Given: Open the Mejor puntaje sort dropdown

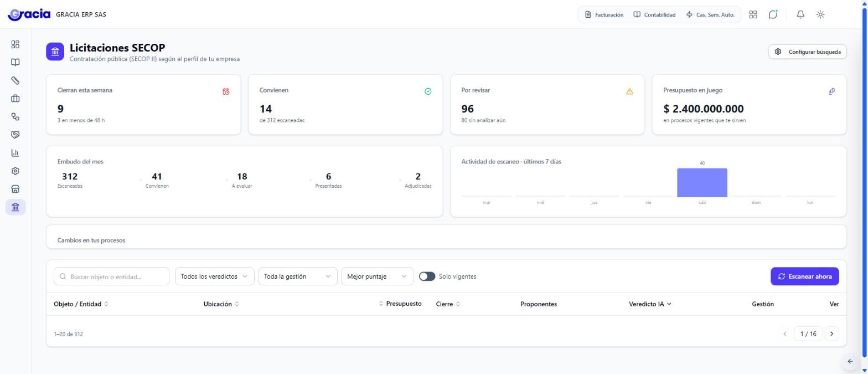Looking at the screenshot, I should pyautogui.click(x=377, y=276).
